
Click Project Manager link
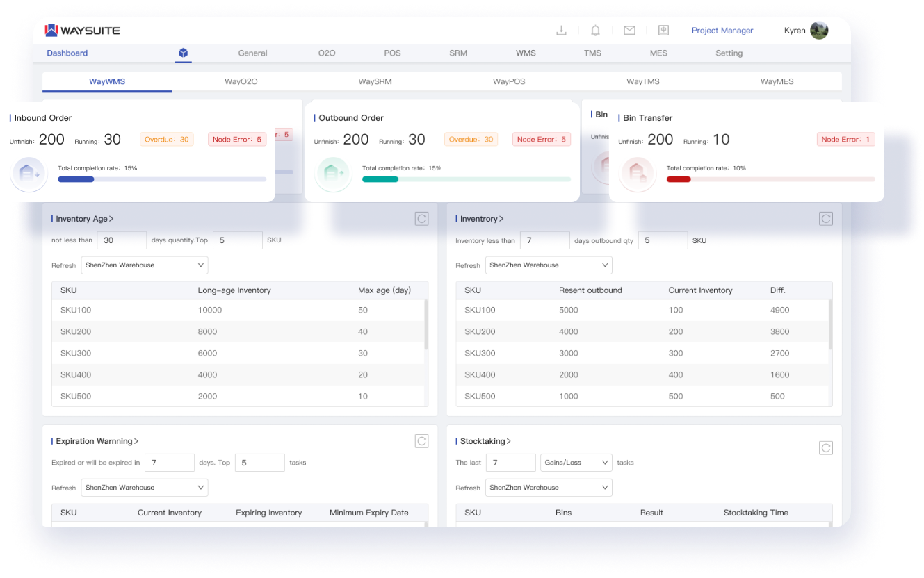click(x=722, y=31)
